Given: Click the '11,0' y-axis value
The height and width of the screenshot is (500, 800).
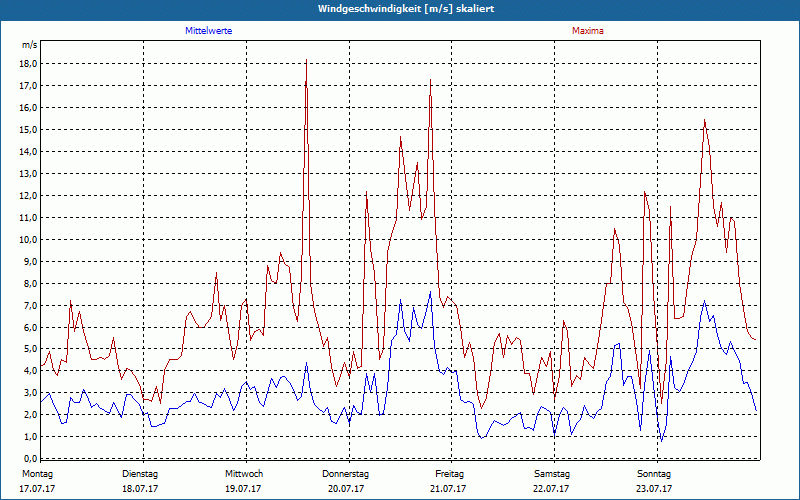Looking at the screenshot, I should [28, 218].
